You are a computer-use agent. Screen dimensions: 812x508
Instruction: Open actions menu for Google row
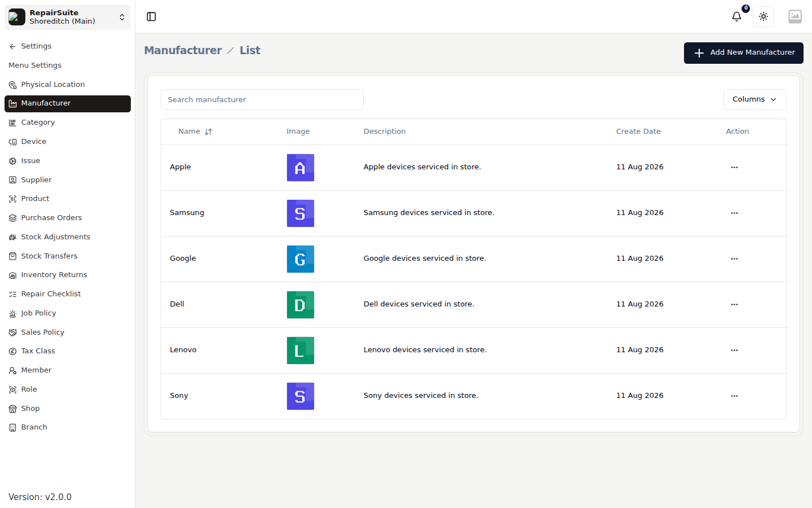[734, 259]
